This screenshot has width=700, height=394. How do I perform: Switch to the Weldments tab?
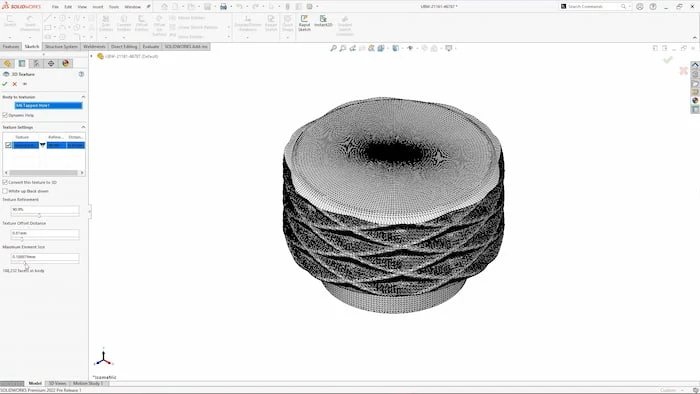(94, 46)
